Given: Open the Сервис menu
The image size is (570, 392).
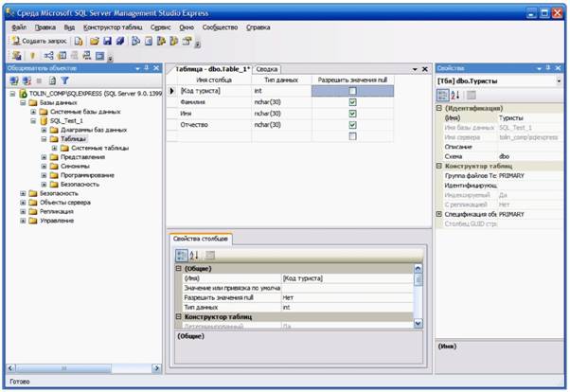Looking at the screenshot, I should [x=160, y=27].
